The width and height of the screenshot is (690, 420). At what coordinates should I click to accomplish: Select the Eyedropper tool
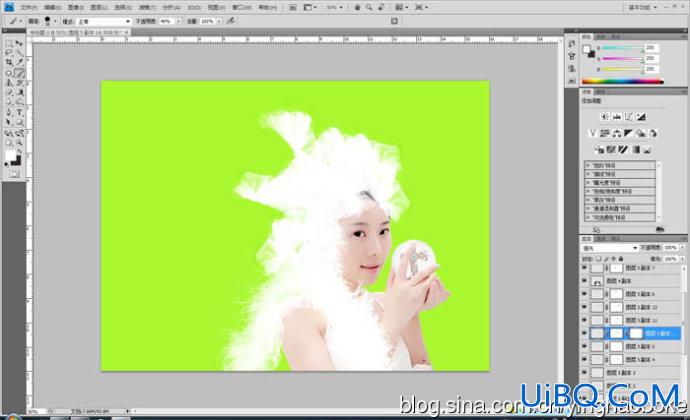19,63
